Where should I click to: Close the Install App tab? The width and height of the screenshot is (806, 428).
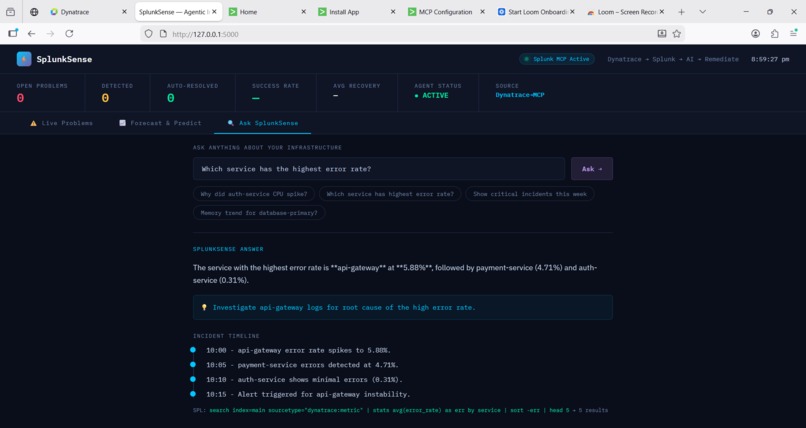click(393, 12)
